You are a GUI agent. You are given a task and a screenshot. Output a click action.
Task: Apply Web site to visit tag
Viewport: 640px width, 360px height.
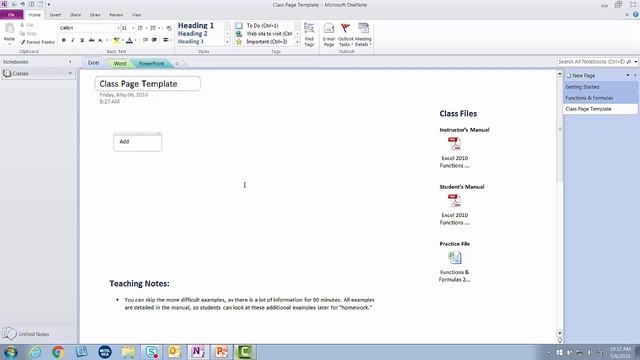(x=264, y=33)
